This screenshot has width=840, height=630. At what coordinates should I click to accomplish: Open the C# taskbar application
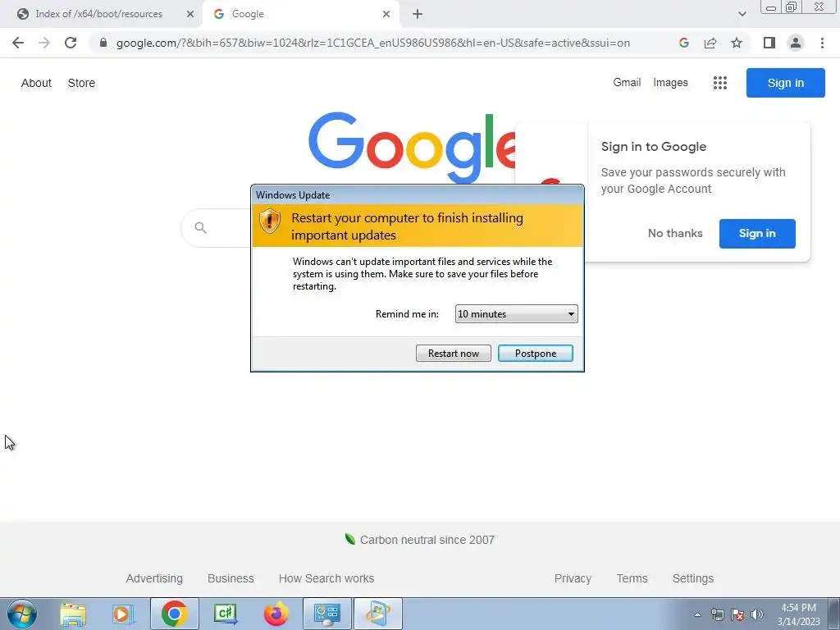225,614
